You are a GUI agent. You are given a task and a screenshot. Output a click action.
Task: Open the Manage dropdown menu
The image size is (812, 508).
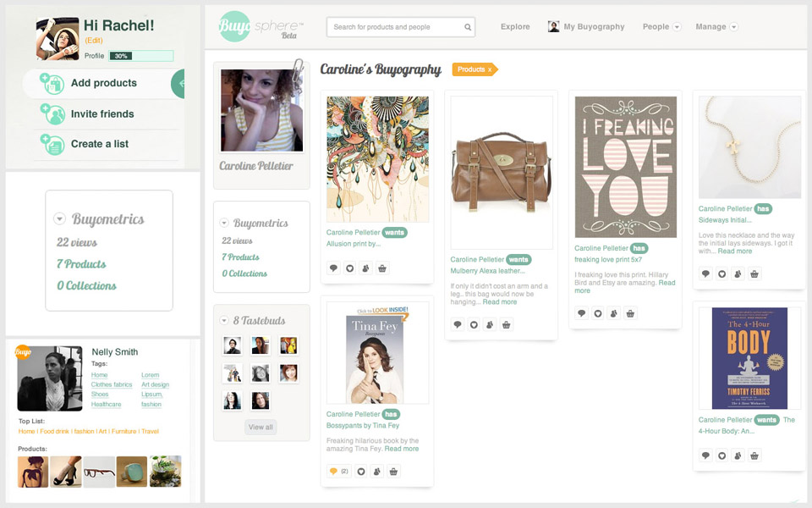(733, 27)
